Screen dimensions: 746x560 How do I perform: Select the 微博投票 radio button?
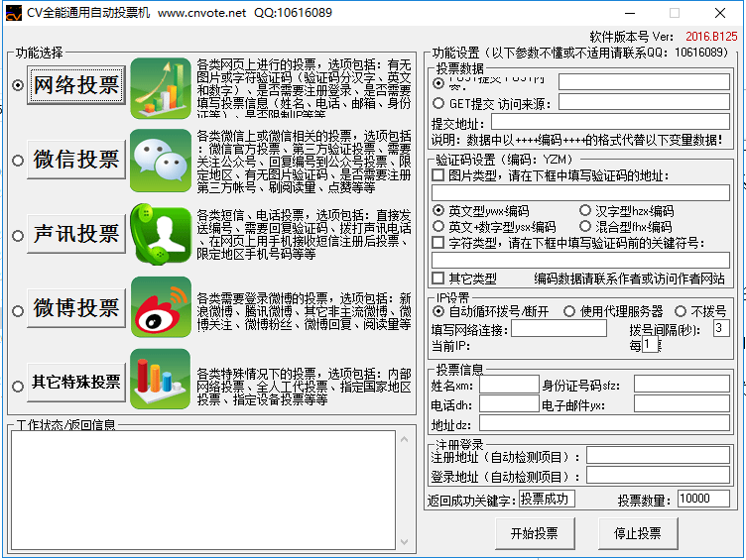18,311
